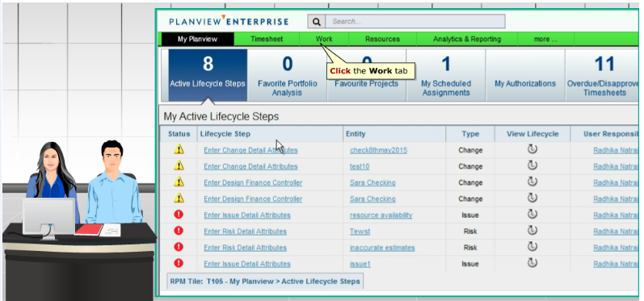This screenshot has height=301, width=644.
Task: Select the My Scheduled Assignments tile
Action: pos(446,75)
